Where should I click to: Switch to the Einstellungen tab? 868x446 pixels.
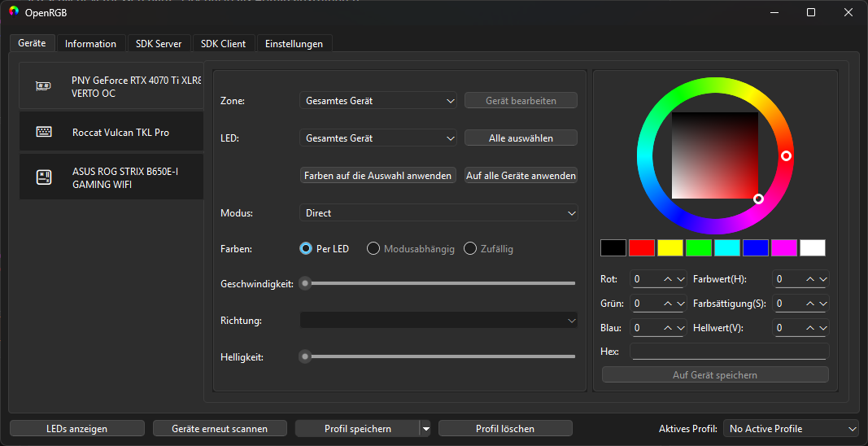click(x=294, y=44)
